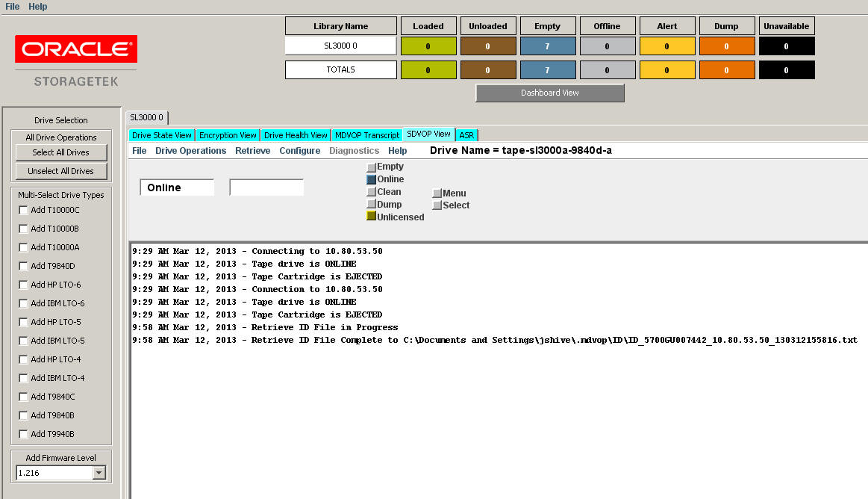Enable Add HP LTO-6 checkbox
This screenshot has height=499, width=868.
point(23,285)
